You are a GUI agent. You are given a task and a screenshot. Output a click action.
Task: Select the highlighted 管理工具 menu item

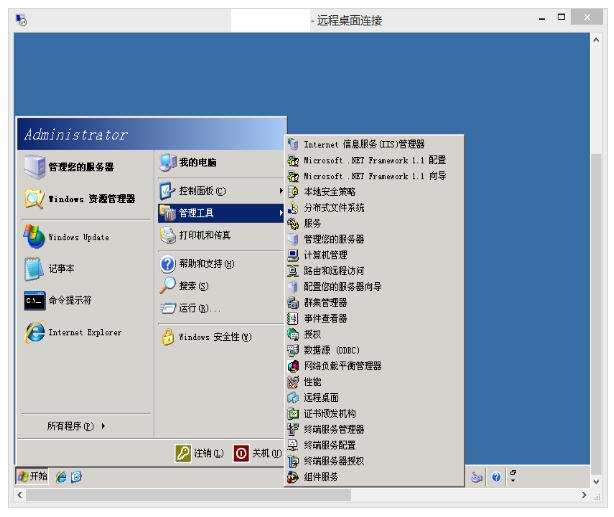point(221,213)
